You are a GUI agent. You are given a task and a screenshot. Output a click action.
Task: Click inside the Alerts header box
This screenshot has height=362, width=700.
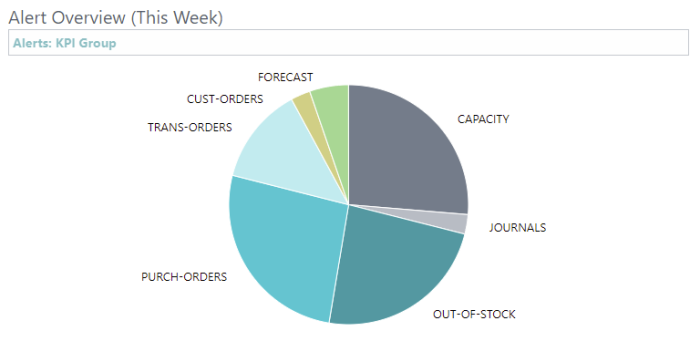[348, 43]
